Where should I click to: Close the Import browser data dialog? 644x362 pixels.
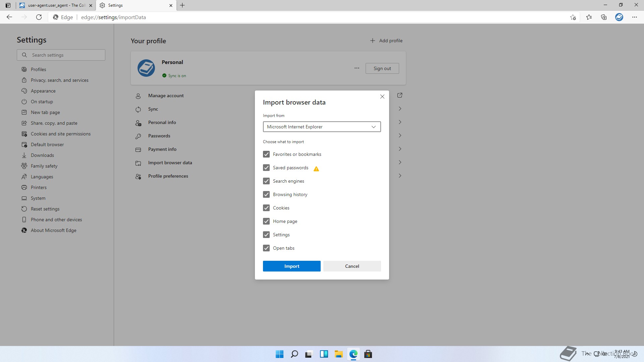382,97
